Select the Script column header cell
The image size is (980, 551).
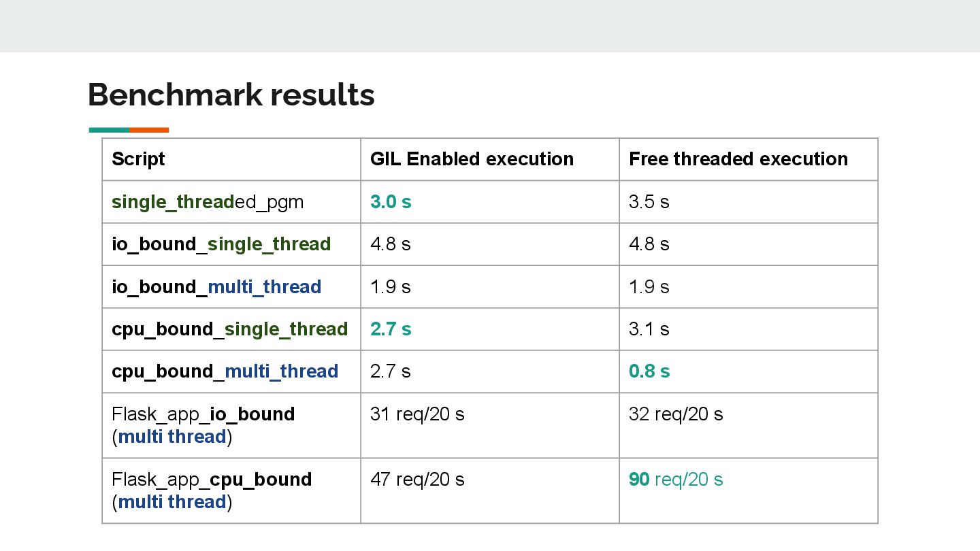[231, 159]
